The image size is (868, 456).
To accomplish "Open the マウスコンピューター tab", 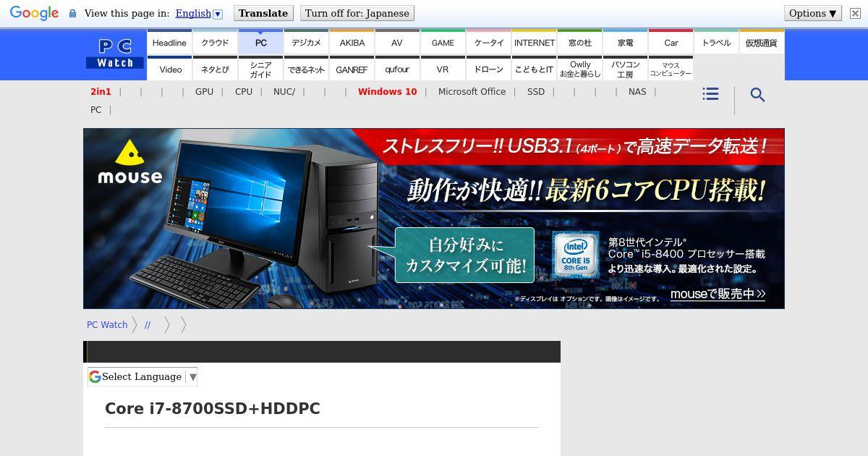I will click(x=671, y=69).
